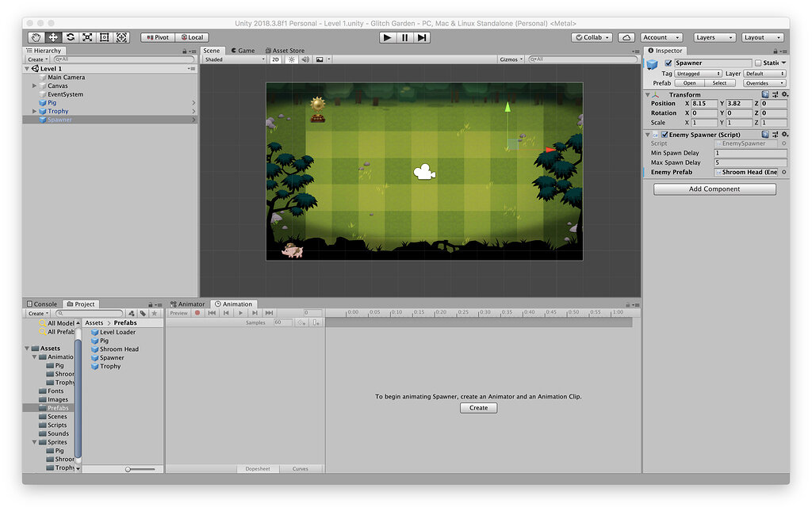Image resolution: width=812 pixels, height=511 pixels.
Task: Expand the Canvas object in Hierarchy
Action: pyautogui.click(x=35, y=86)
